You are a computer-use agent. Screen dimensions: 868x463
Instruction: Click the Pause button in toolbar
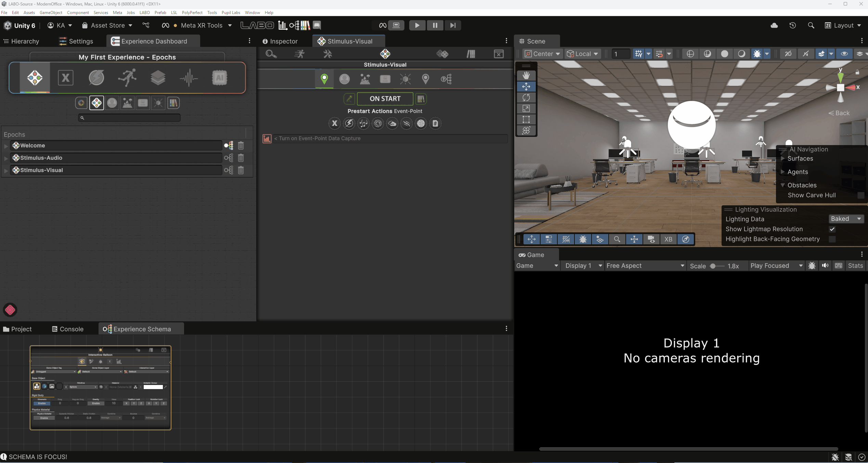coord(435,25)
